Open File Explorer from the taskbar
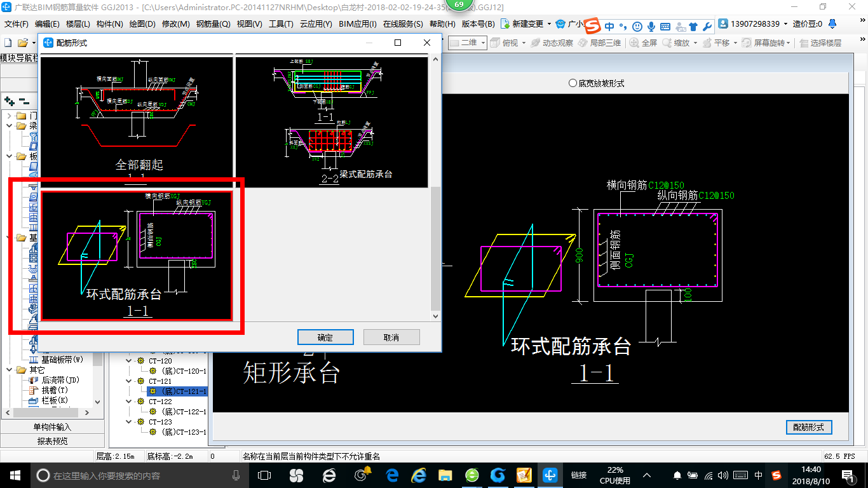Image resolution: width=868 pixels, height=488 pixels. pos(445,475)
